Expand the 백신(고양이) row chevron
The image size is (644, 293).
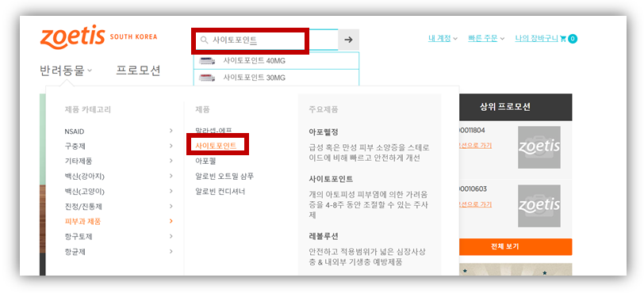(x=171, y=191)
